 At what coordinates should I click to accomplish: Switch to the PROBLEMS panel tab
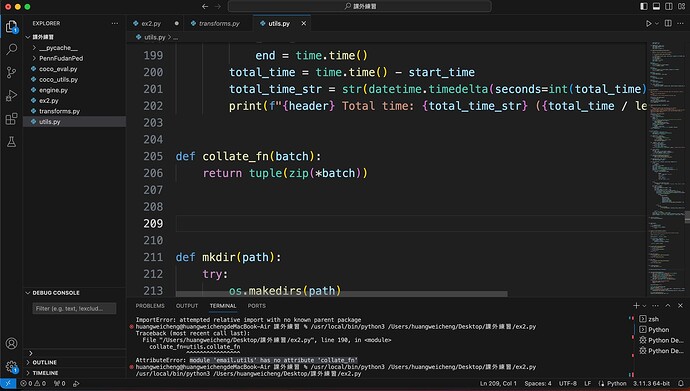(x=150, y=306)
